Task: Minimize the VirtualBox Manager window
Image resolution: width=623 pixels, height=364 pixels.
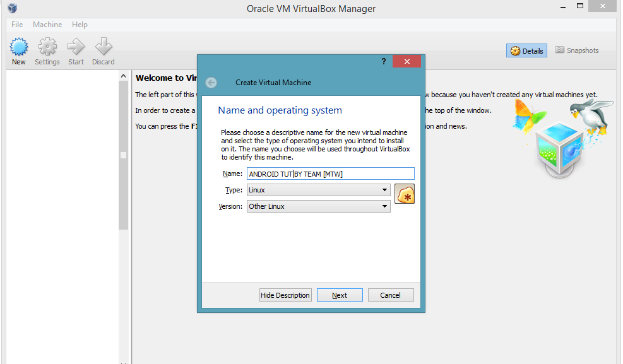Action: [x=563, y=7]
